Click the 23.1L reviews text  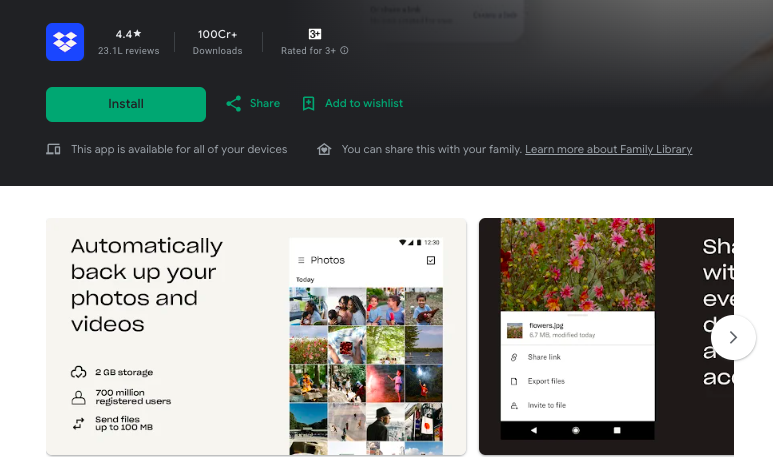tap(128, 51)
